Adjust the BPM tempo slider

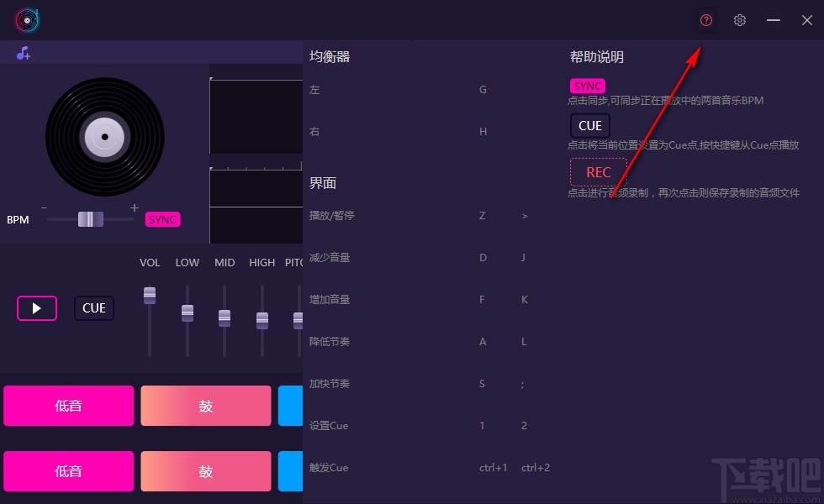coord(88,218)
